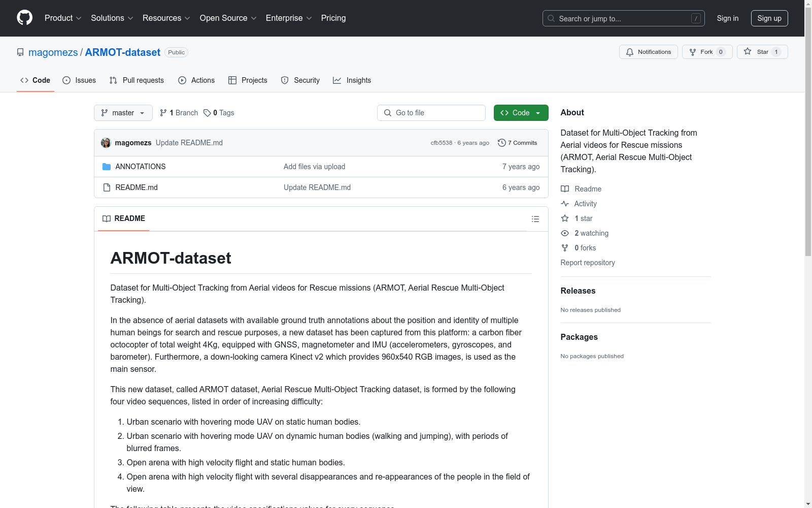Click the Go to file search box
Screen dimensions: 812x508
pyautogui.click(x=431, y=113)
